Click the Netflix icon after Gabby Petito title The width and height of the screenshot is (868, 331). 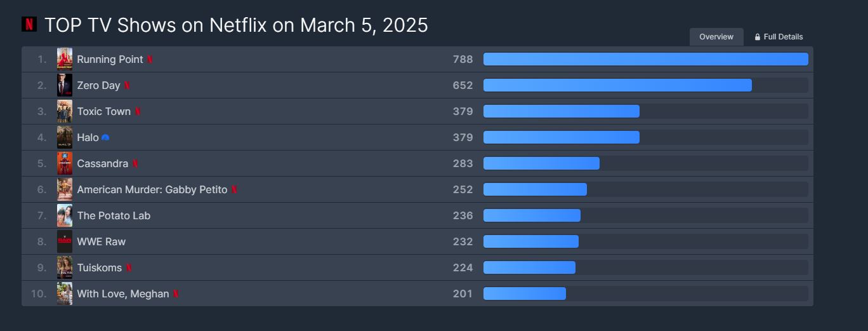[234, 190]
